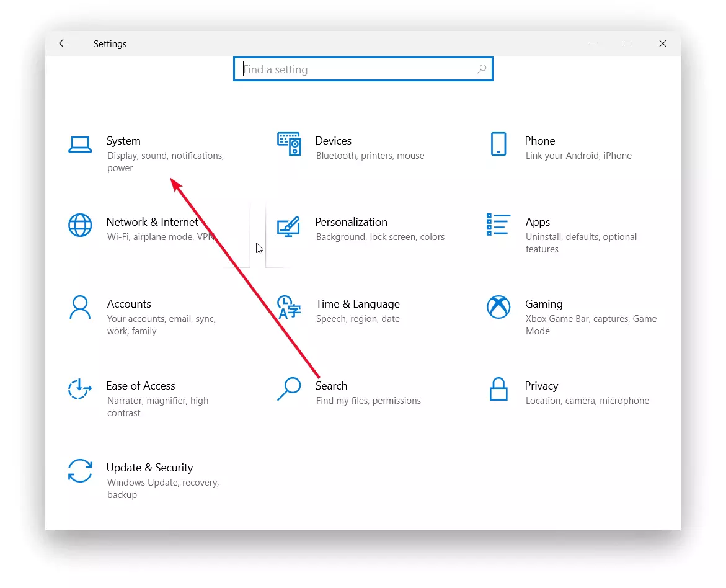Open the Search settings title
The image size is (726, 588).
(332, 386)
